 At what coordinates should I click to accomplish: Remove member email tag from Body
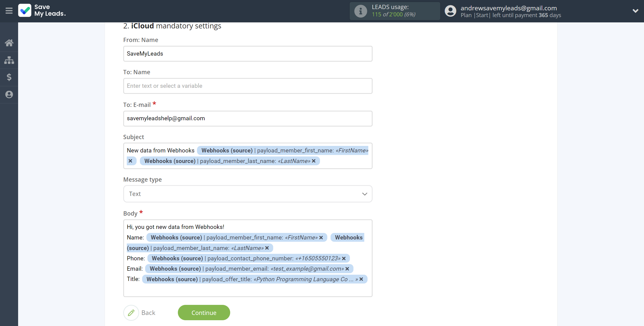coord(347,269)
